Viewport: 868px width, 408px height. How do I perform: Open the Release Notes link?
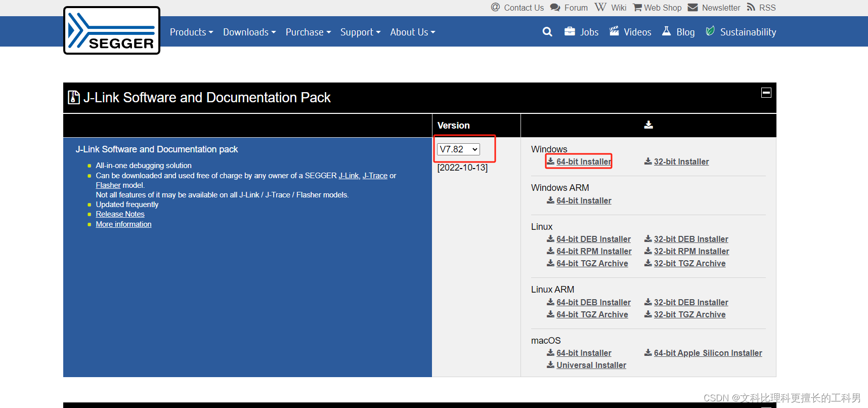point(120,214)
